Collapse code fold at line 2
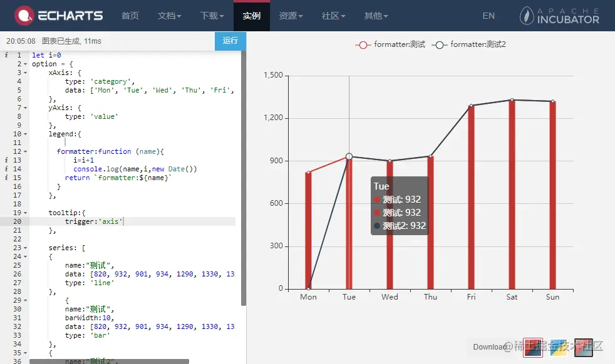615x364 pixels. pyautogui.click(x=26, y=64)
